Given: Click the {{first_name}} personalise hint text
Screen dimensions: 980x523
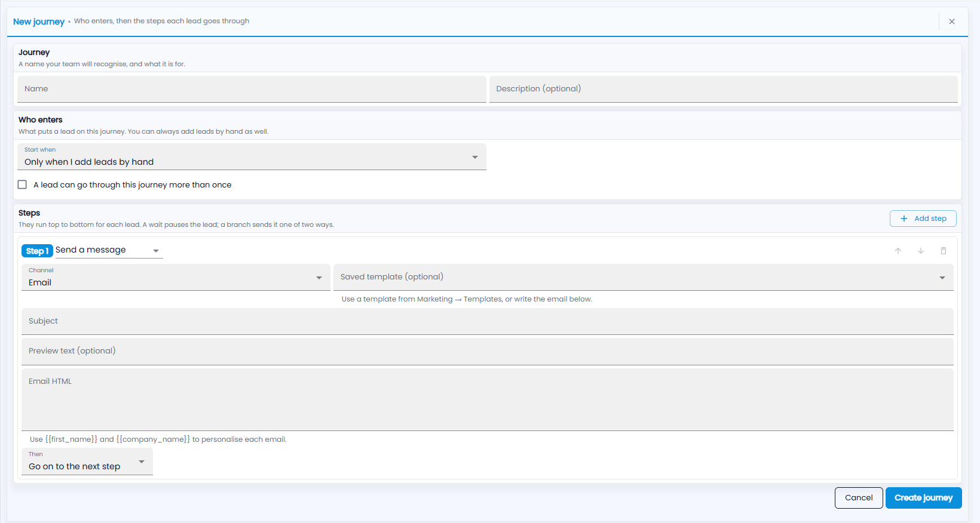Looking at the screenshot, I should pos(158,439).
